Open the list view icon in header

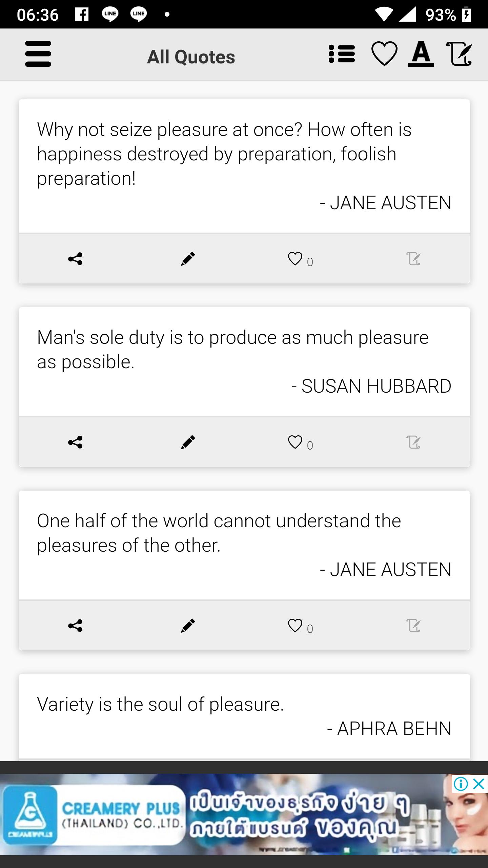coord(342,54)
